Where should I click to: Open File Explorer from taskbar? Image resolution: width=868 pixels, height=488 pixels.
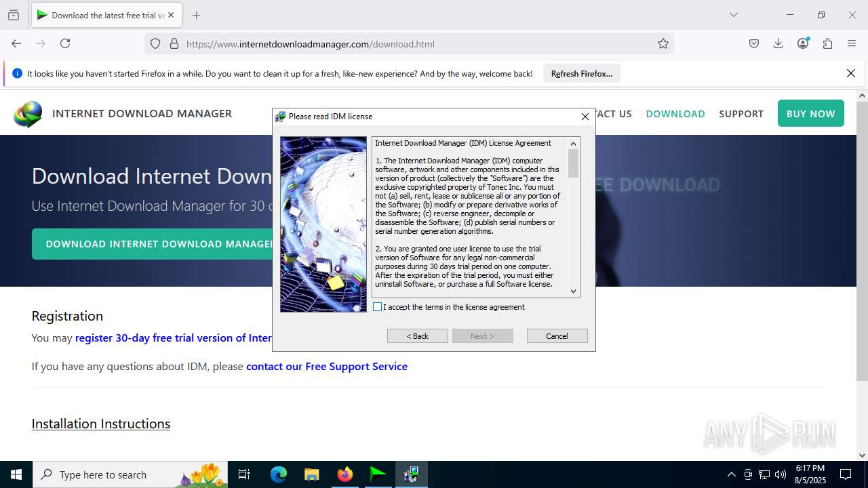(311, 474)
